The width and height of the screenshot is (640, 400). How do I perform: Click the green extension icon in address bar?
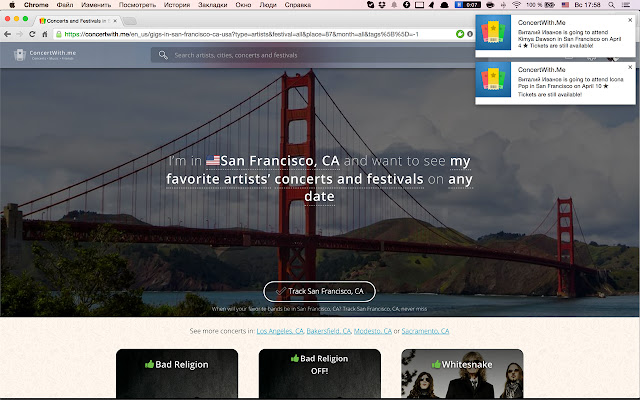(460, 34)
